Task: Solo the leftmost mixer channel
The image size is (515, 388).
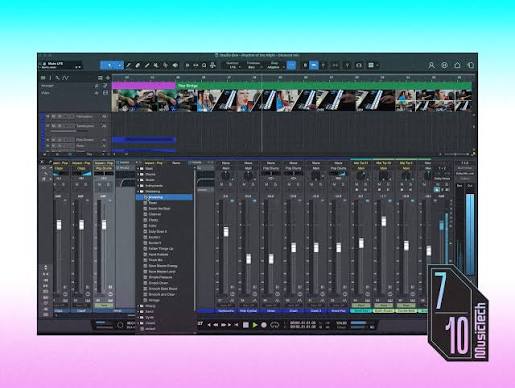Action: click(63, 184)
